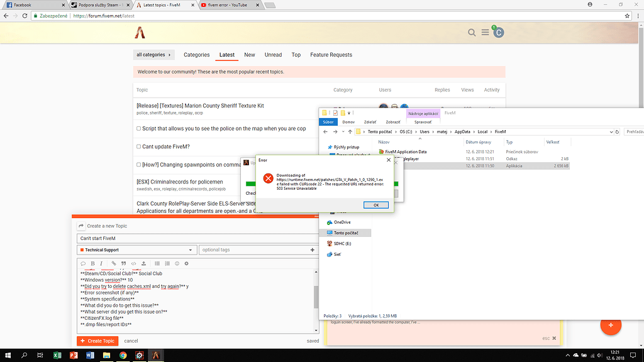
Task: Click Create Topic button
Action: point(97,341)
